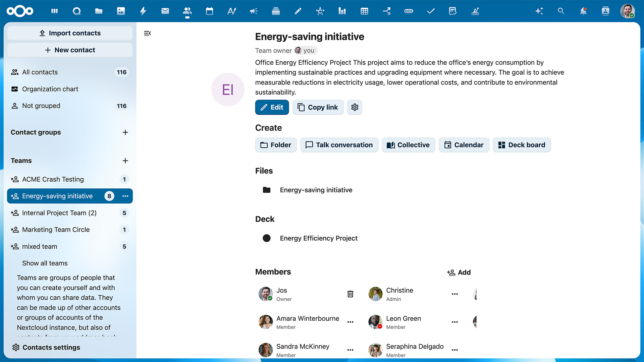Open Amara Winterbourne's options menu
The height and width of the screenshot is (362, 644).
pos(350,322)
